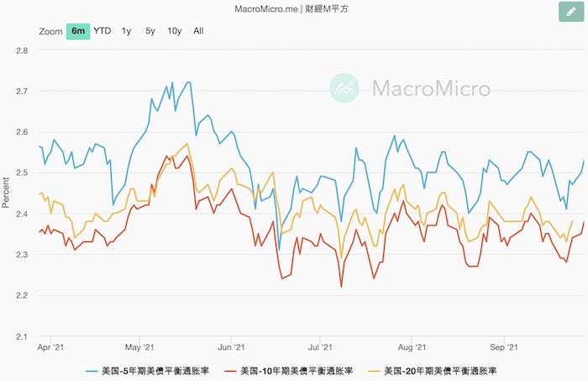Set zoom range to 1y
Image resolution: width=588 pixels, height=381 pixels.
pyautogui.click(x=126, y=31)
